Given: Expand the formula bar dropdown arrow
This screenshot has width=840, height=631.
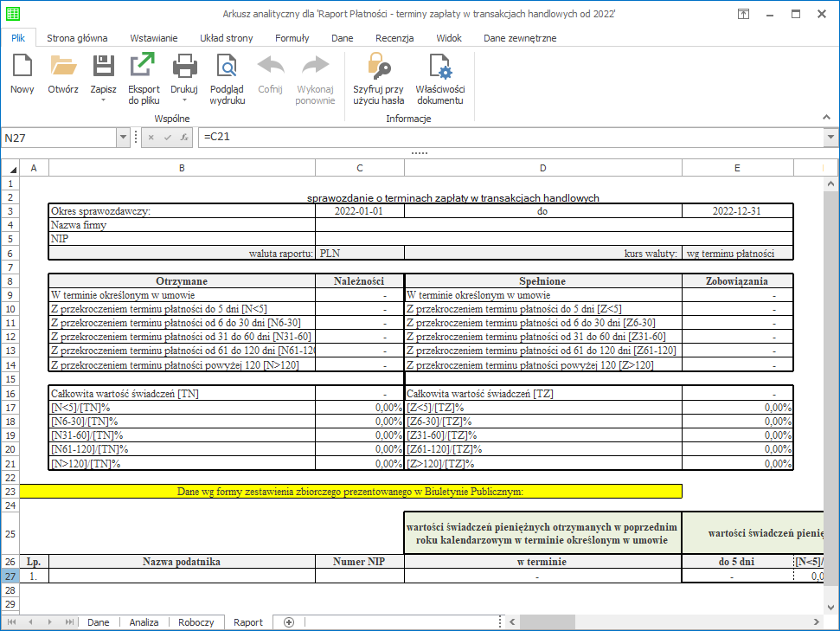Looking at the screenshot, I should click(x=830, y=138).
